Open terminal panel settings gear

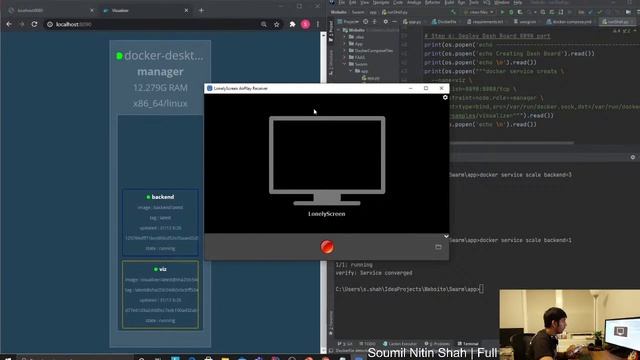tap(633, 157)
